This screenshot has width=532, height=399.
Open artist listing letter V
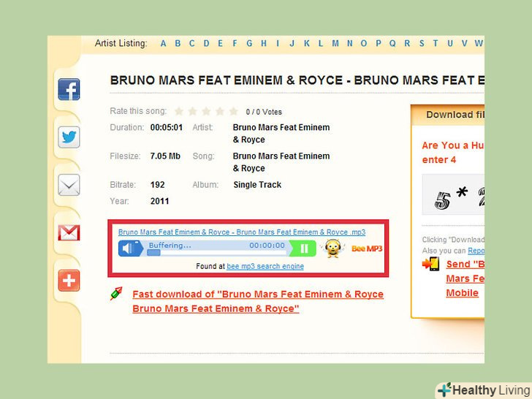pyautogui.click(x=464, y=43)
